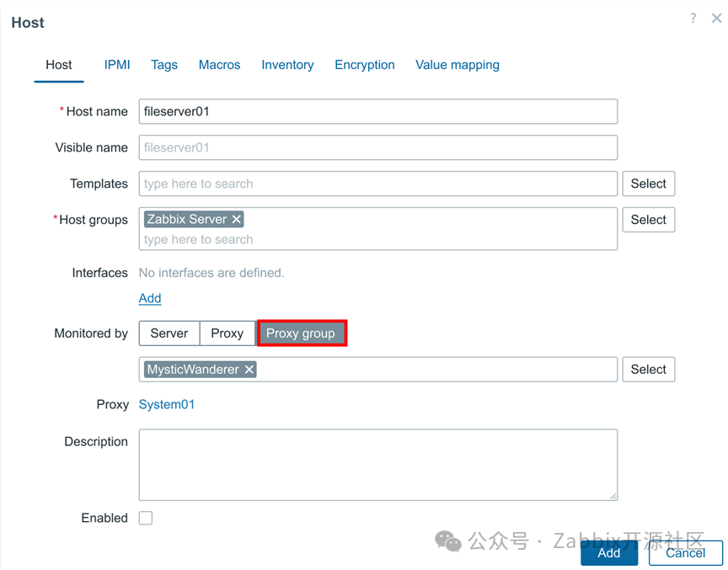Image resolution: width=728 pixels, height=570 pixels.
Task: Focus the Visible name input field
Action: coord(378,147)
